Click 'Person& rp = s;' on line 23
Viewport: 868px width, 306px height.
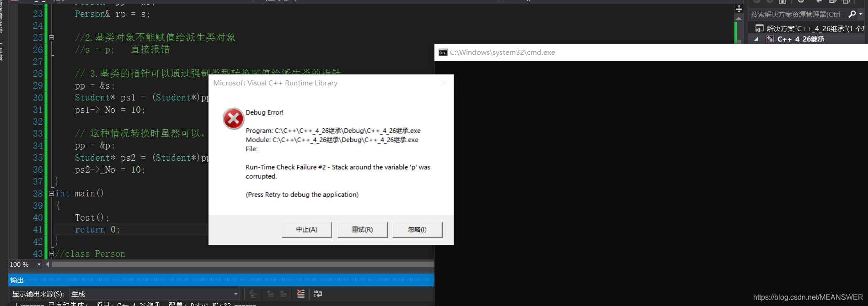pos(113,14)
